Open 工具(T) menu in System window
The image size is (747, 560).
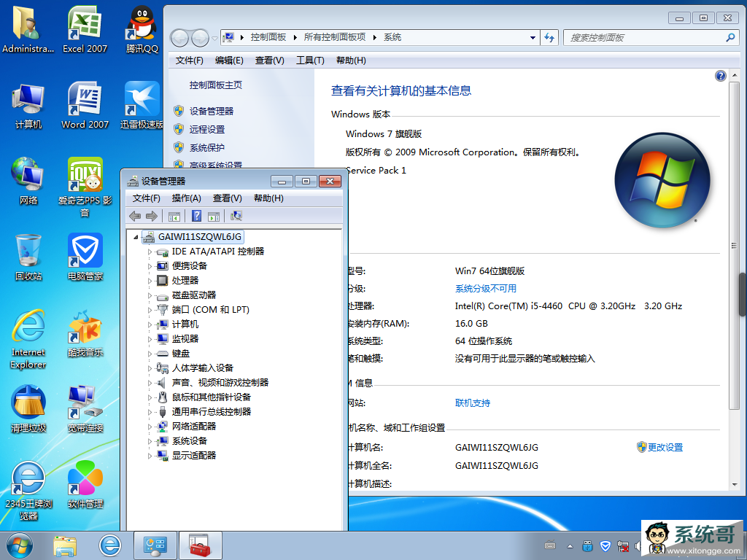click(310, 61)
